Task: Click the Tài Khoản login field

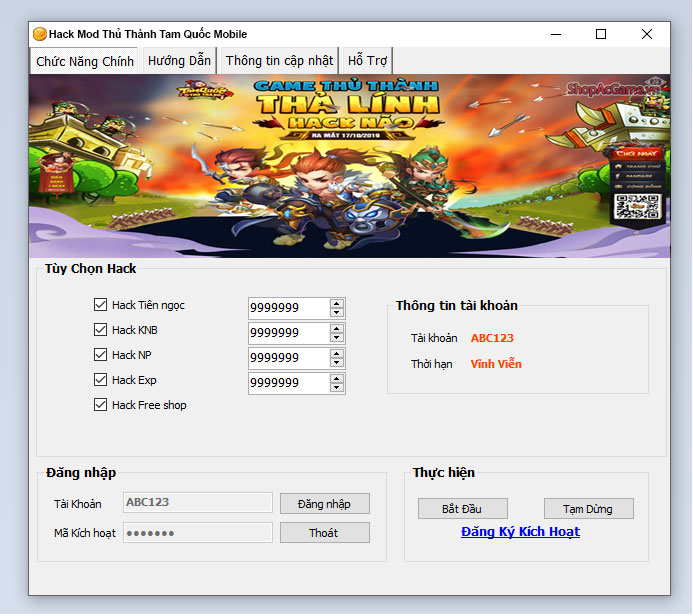Action: (x=198, y=502)
